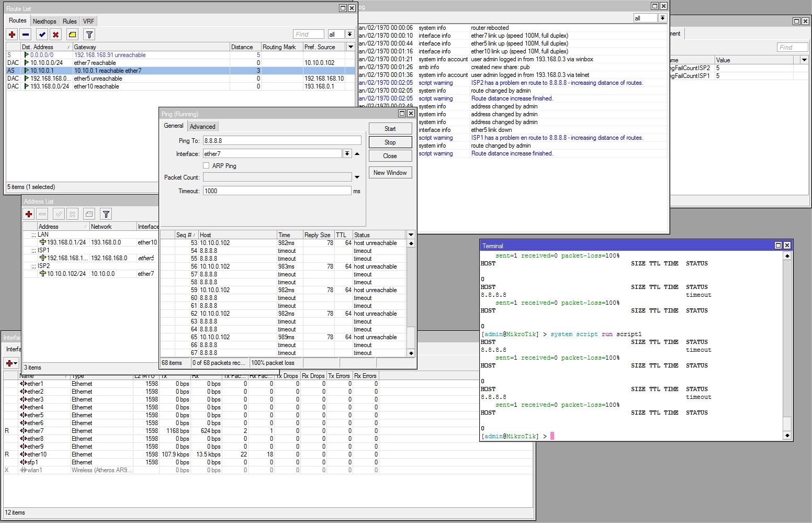Disable the selected address entry
Image resolution: width=812 pixels, height=523 pixels.
[x=72, y=214]
